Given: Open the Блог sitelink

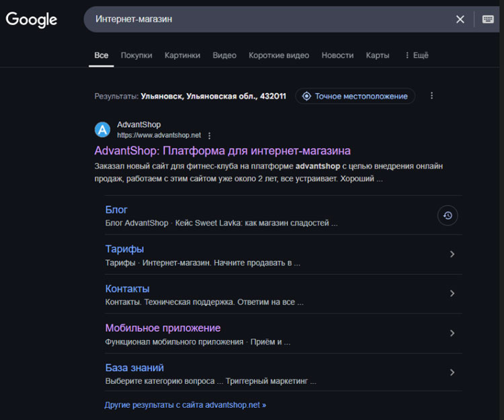Looking at the screenshot, I should 116,210.
